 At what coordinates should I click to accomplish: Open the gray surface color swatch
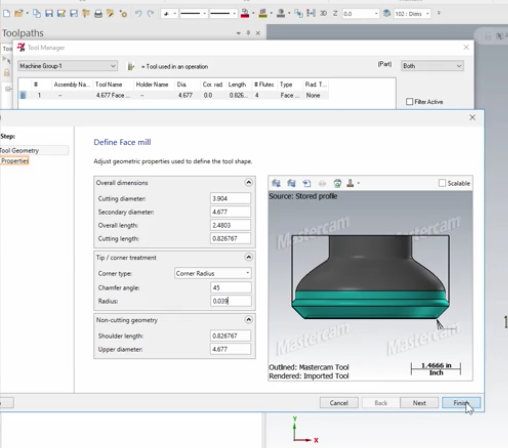(281, 14)
